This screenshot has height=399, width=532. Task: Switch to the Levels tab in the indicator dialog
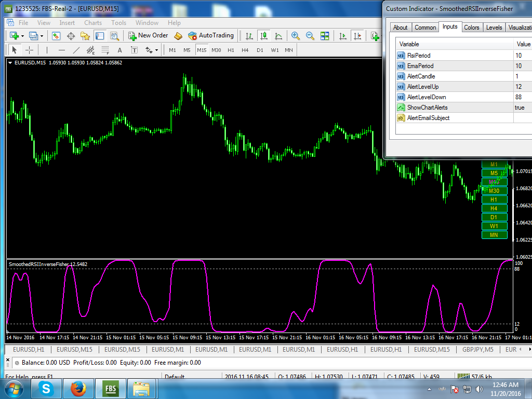494,28
